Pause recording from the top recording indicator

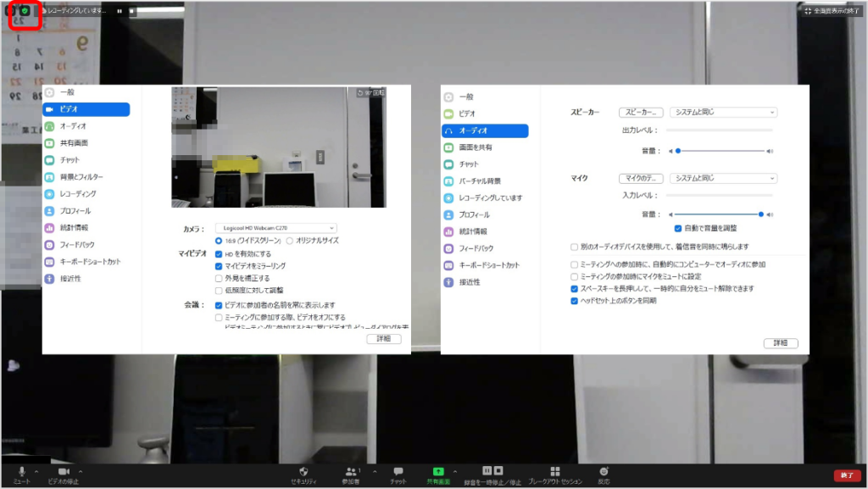(120, 10)
